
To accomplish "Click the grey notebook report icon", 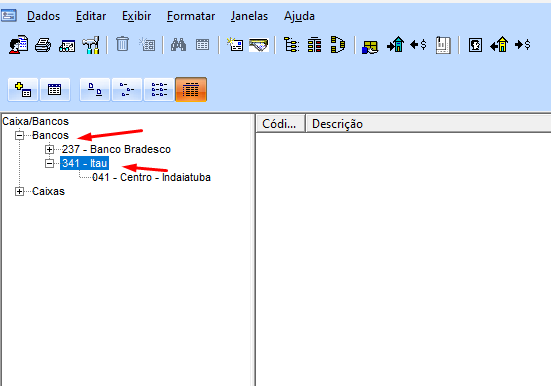I will [x=443, y=45].
